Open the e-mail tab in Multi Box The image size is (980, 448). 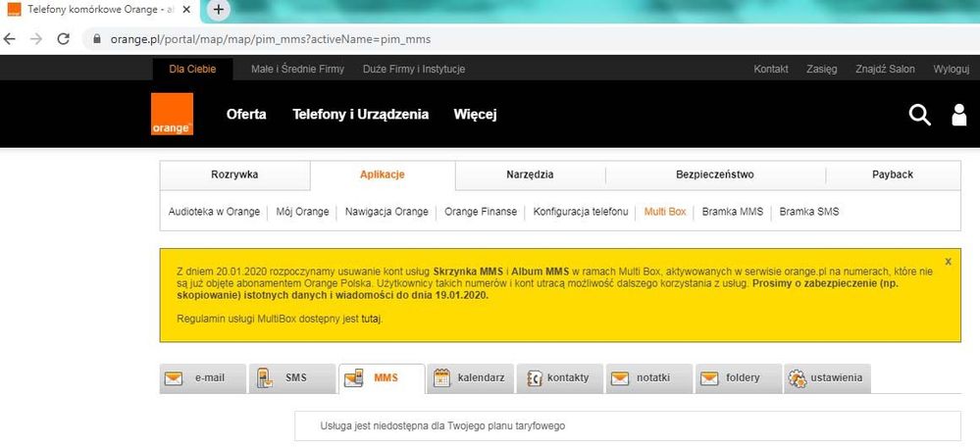tap(203, 378)
